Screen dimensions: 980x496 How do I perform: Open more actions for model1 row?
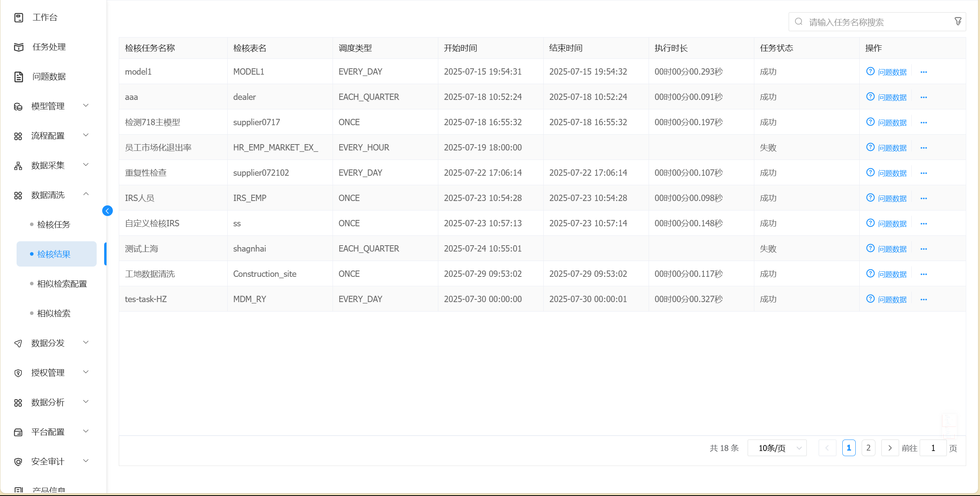924,72
